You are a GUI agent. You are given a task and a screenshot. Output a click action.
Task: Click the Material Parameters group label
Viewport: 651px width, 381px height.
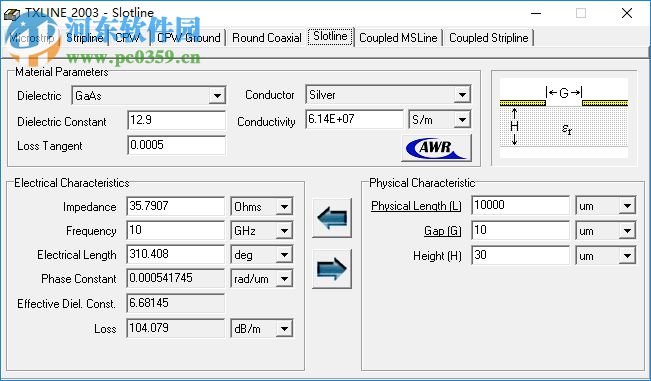tap(61, 72)
